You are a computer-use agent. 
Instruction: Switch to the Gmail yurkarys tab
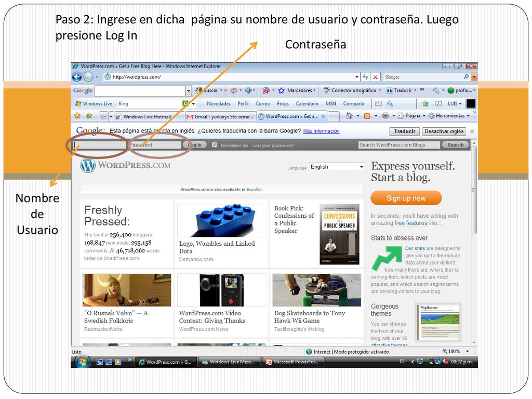220,117
